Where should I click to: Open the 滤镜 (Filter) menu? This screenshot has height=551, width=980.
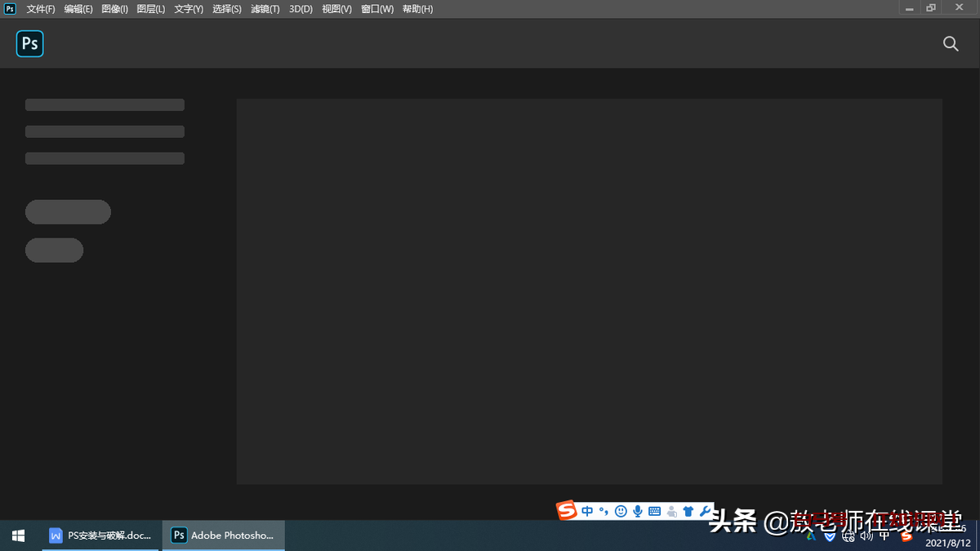265,9
